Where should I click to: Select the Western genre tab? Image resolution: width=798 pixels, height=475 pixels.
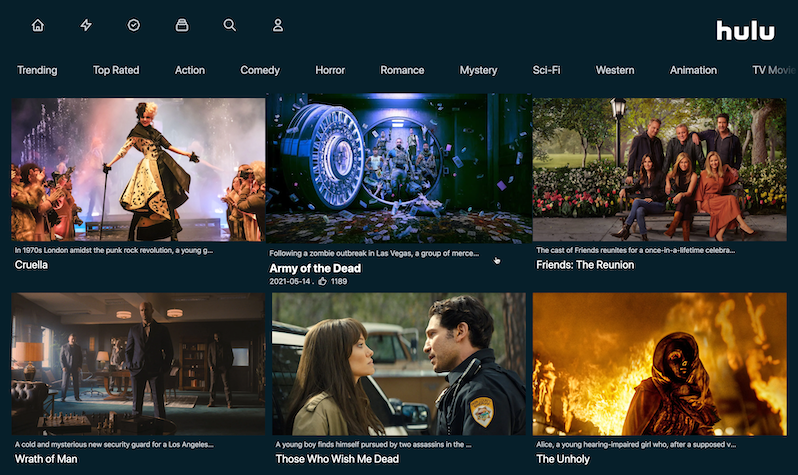[x=615, y=70]
